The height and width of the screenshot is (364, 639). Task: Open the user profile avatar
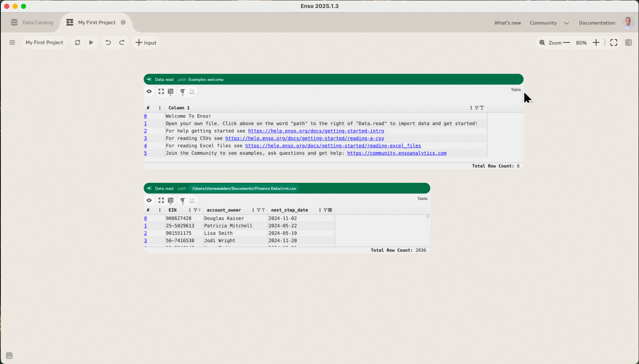(x=628, y=23)
